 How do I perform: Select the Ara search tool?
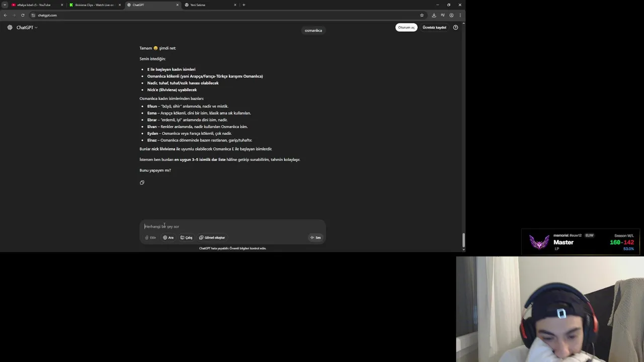(x=168, y=237)
